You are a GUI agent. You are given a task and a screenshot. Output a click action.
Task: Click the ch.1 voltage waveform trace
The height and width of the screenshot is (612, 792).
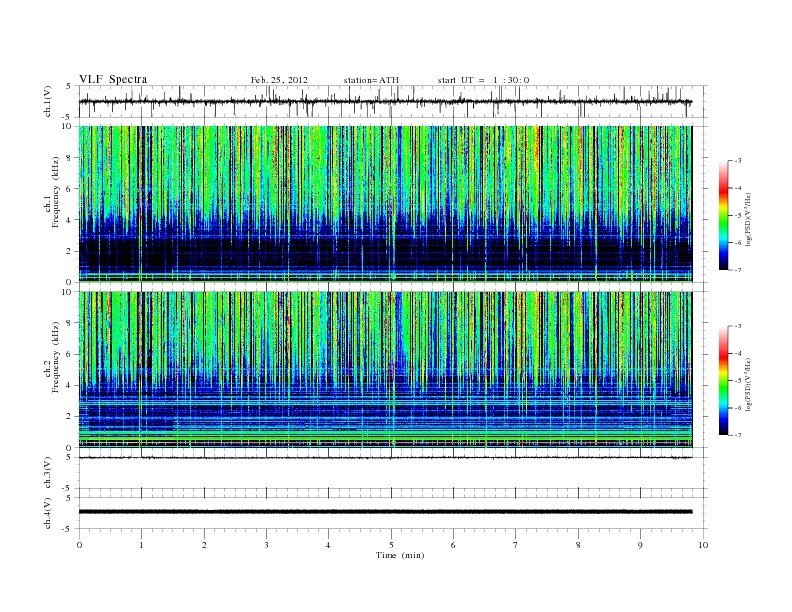[x=385, y=101]
